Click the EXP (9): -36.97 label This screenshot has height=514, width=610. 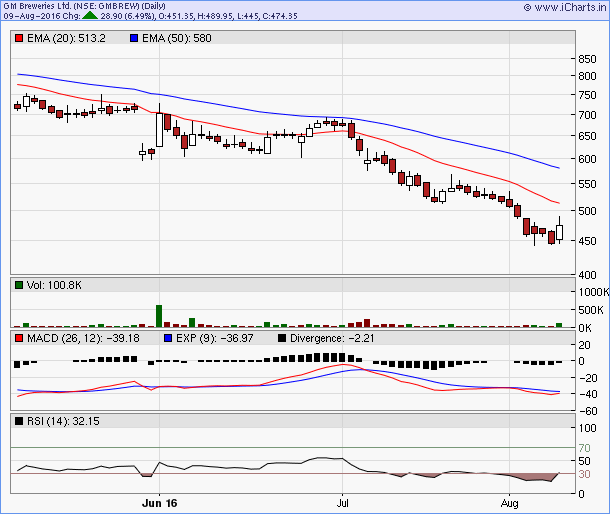(x=214, y=338)
